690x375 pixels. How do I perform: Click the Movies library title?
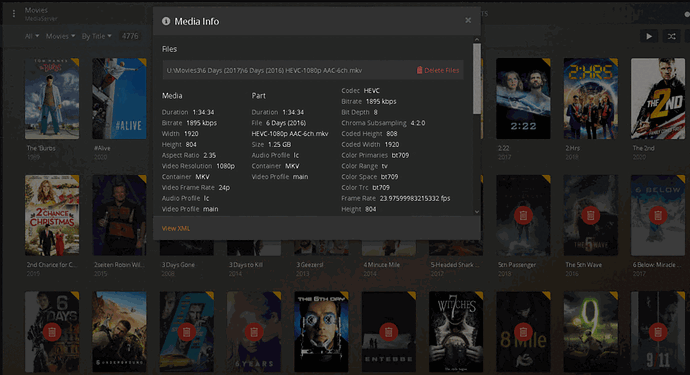[x=36, y=10]
